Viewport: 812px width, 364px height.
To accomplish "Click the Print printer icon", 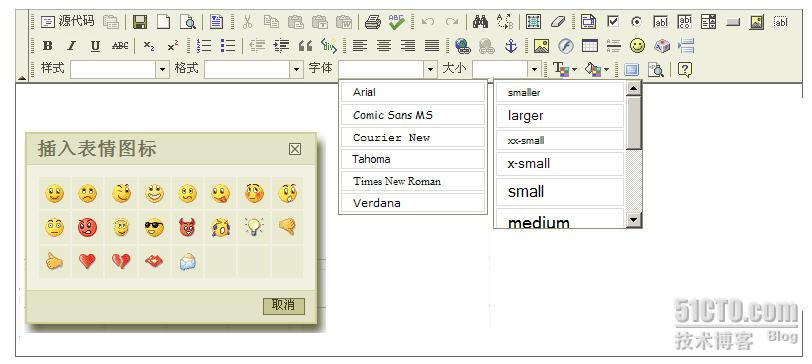I will point(373,22).
